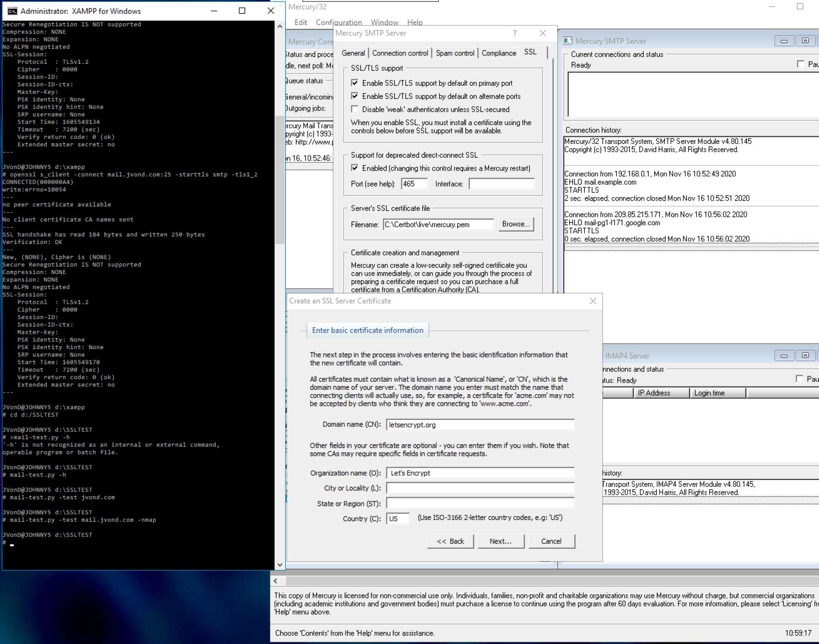This screenshot has height=644, width=819.
Task: Switch to the Compliance tab
Action: pyautogui.click(x=499, y=53)
